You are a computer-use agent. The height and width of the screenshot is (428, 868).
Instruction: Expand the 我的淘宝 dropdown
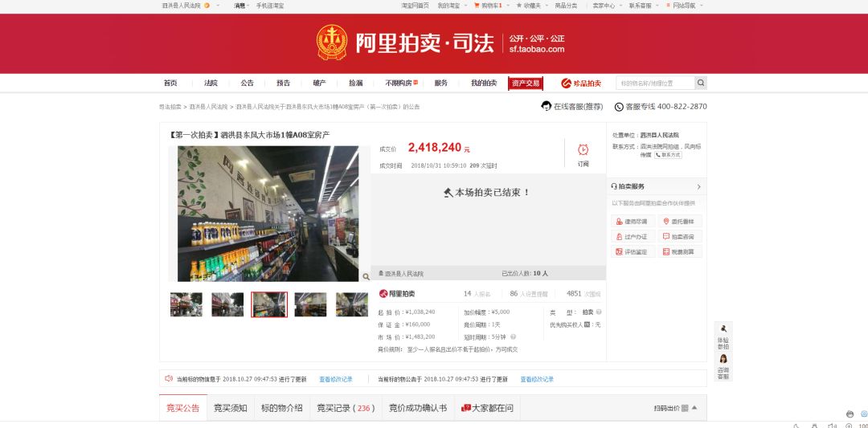pos(450,6)
